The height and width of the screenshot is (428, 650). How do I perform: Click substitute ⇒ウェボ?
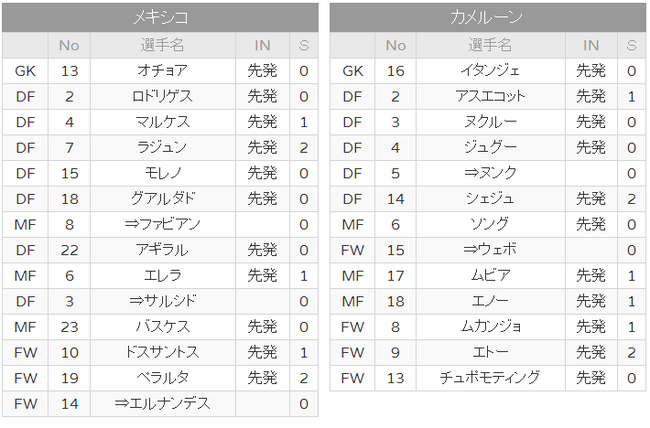[490, 250]
